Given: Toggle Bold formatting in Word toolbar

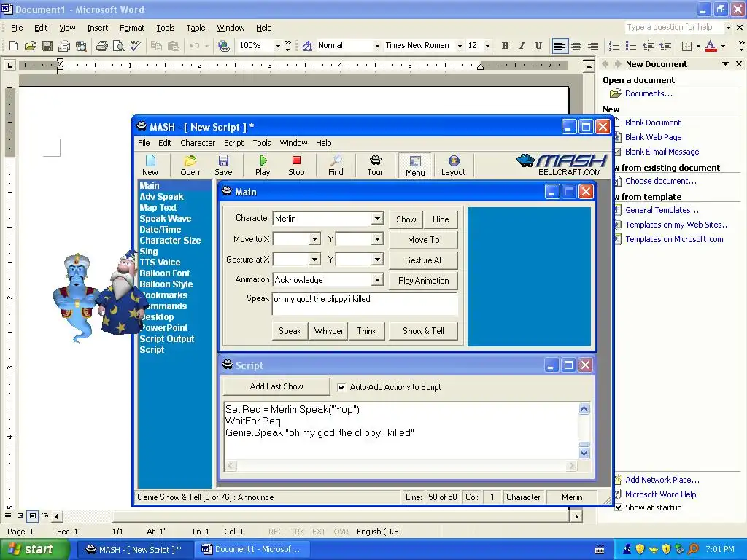Looking at the screenshot, I should [x=505, y=46].
